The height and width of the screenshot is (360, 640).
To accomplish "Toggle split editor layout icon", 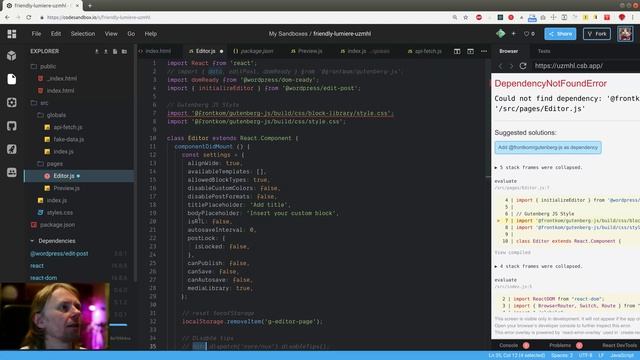I will [x=457, y=51].
